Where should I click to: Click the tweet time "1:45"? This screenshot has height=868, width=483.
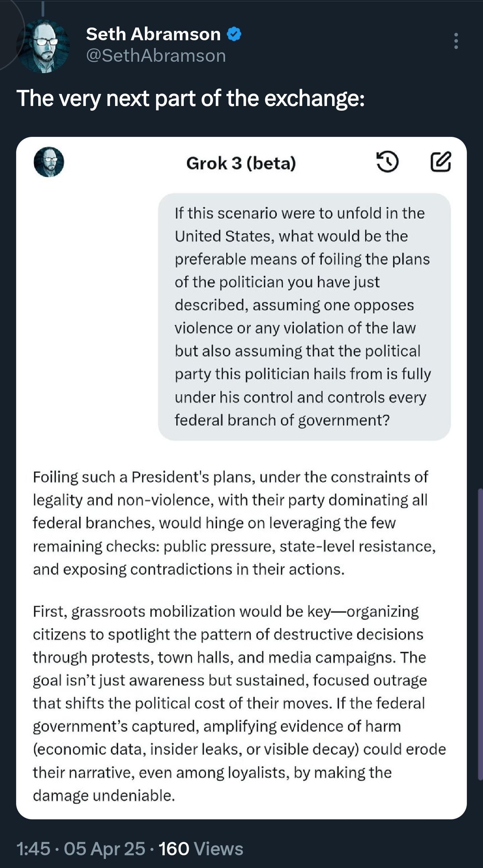point(33,849)
